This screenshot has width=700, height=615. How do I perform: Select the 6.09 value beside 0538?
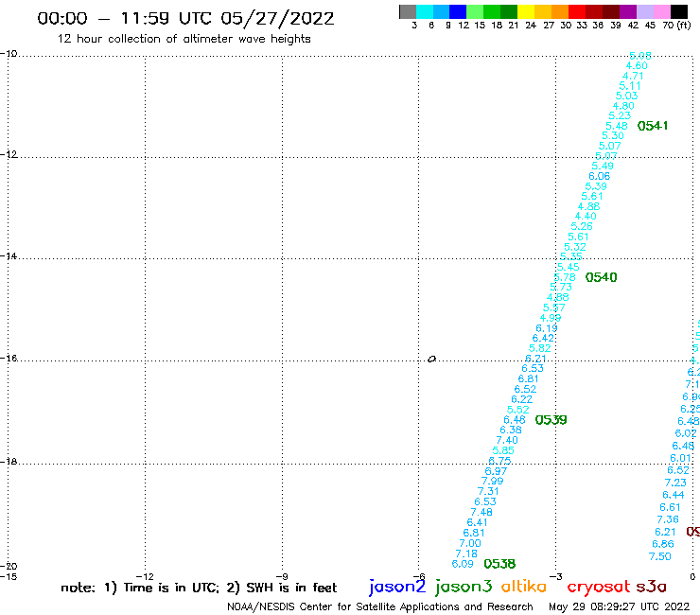pyautogui.click(x=463, y=564)
